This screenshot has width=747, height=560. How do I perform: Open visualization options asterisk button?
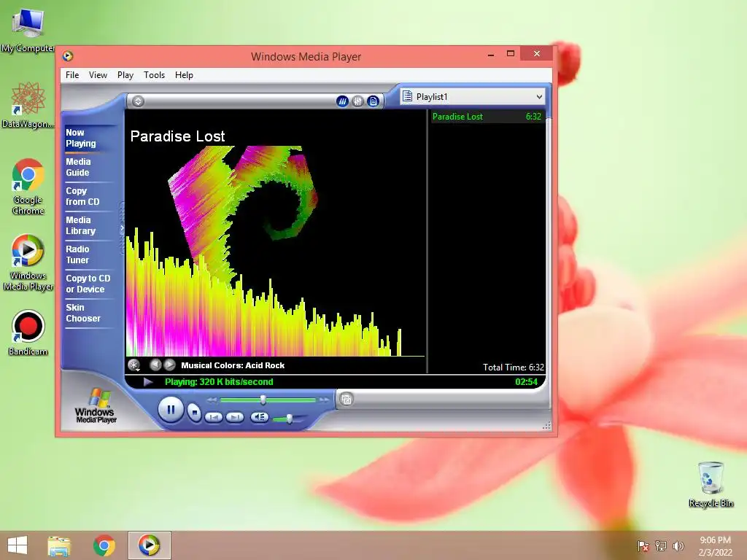[x=134, y=365]
